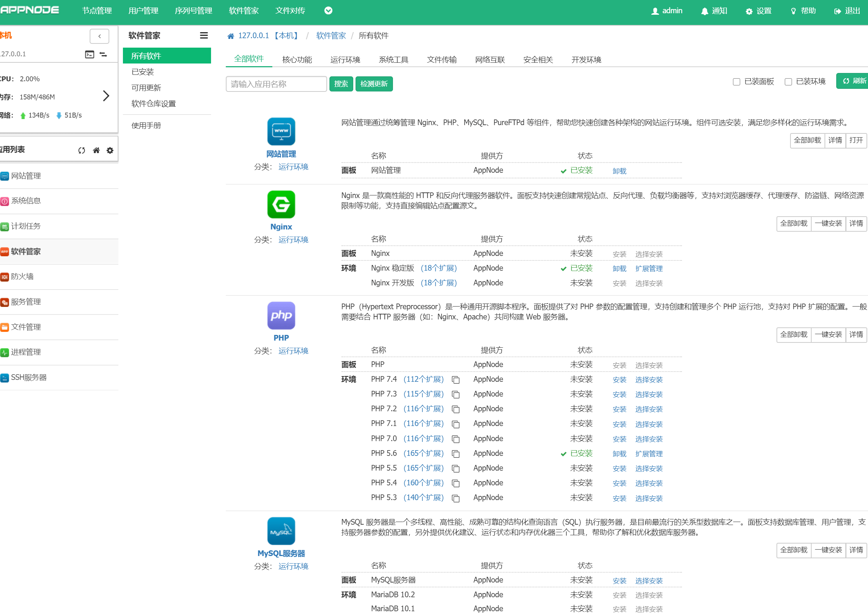Switch to the 核心功能 tab
The width and height of the screenshot is (868, 615).
(297, 59)
